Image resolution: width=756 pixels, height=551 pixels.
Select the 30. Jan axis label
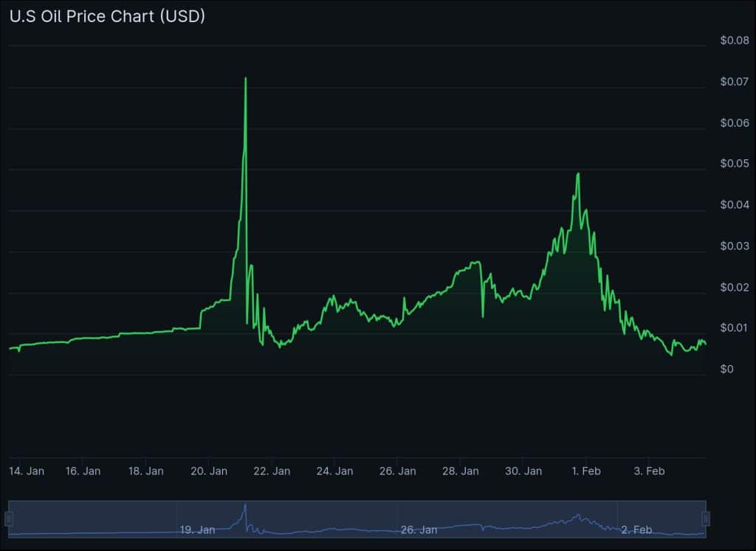pos(525,471)
